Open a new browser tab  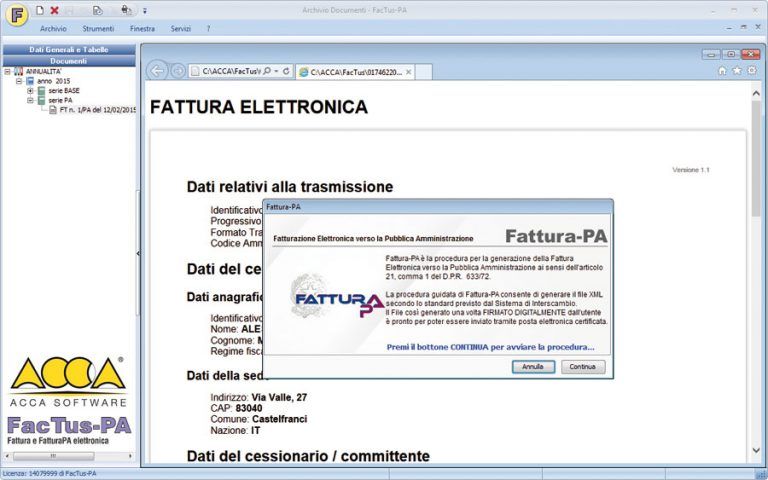[424, 72]
